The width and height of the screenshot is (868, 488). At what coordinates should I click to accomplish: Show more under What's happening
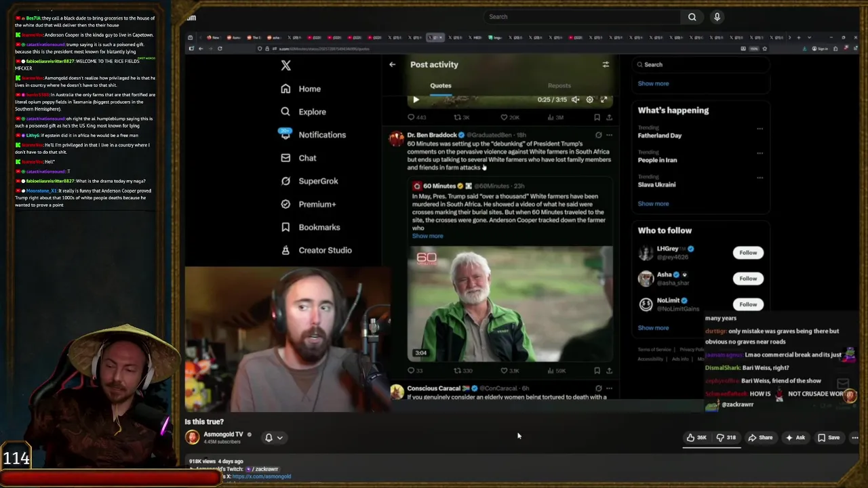[x=653, y=203]
